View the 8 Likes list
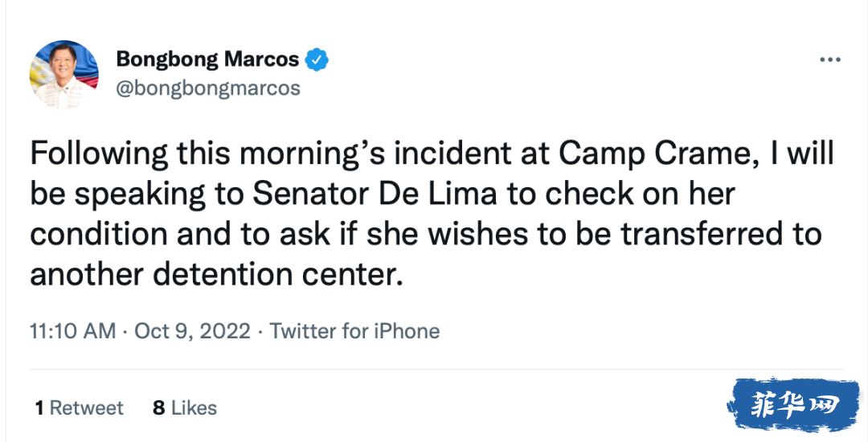 pyautogui.click(x=185, y=408)
